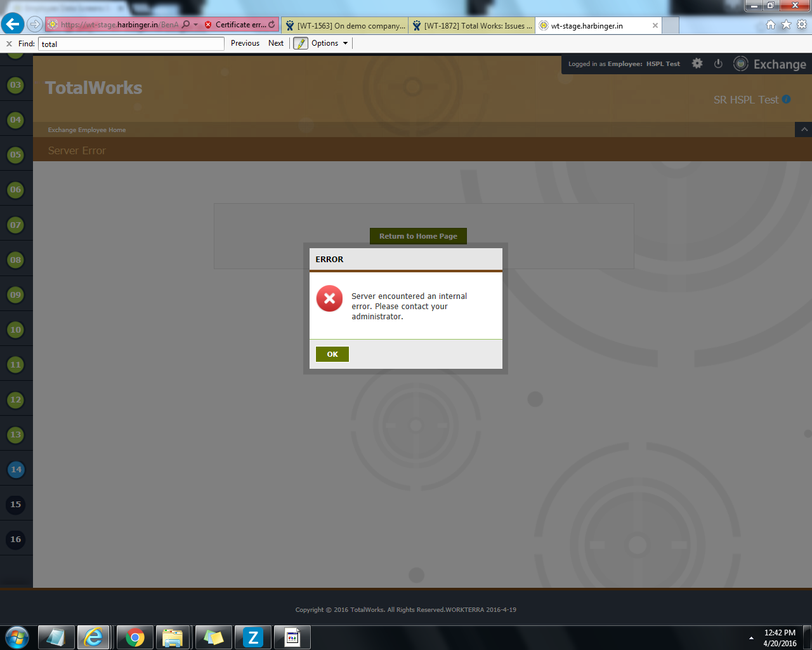Collapse the header using the chevron arrow
812x650 pixels.
(x=804, y=129)
